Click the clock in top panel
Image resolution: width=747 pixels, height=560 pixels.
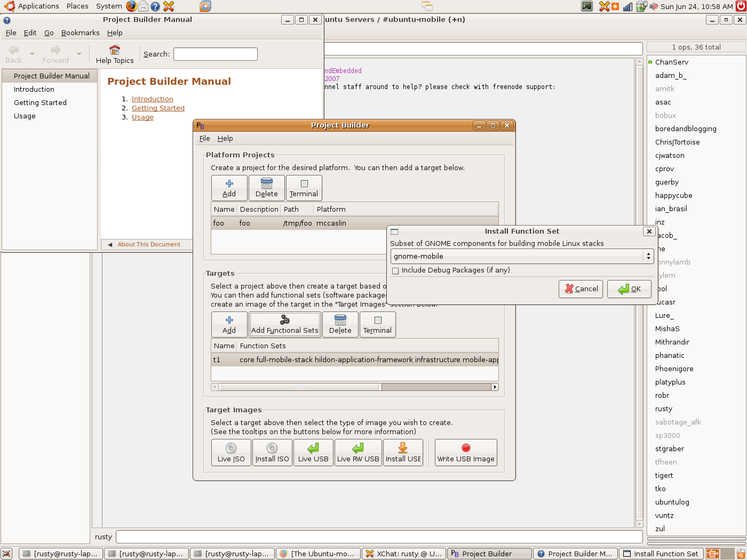696,6
